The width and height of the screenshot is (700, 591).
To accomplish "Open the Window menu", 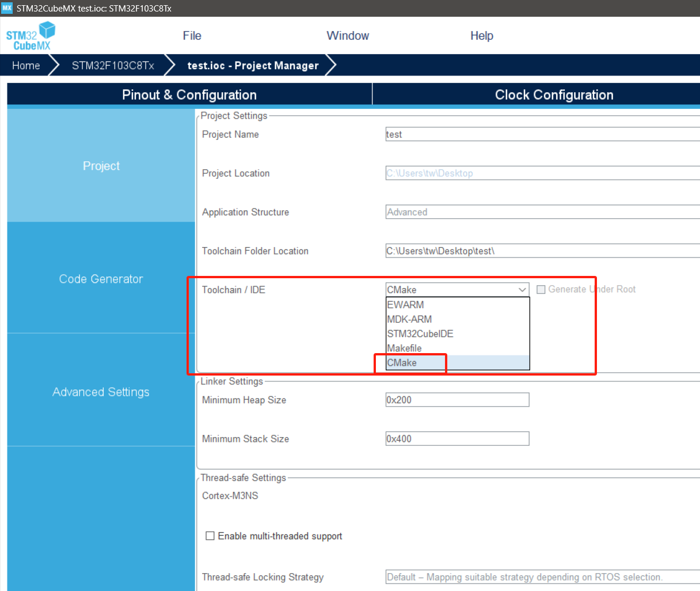I will click(348, 36).
